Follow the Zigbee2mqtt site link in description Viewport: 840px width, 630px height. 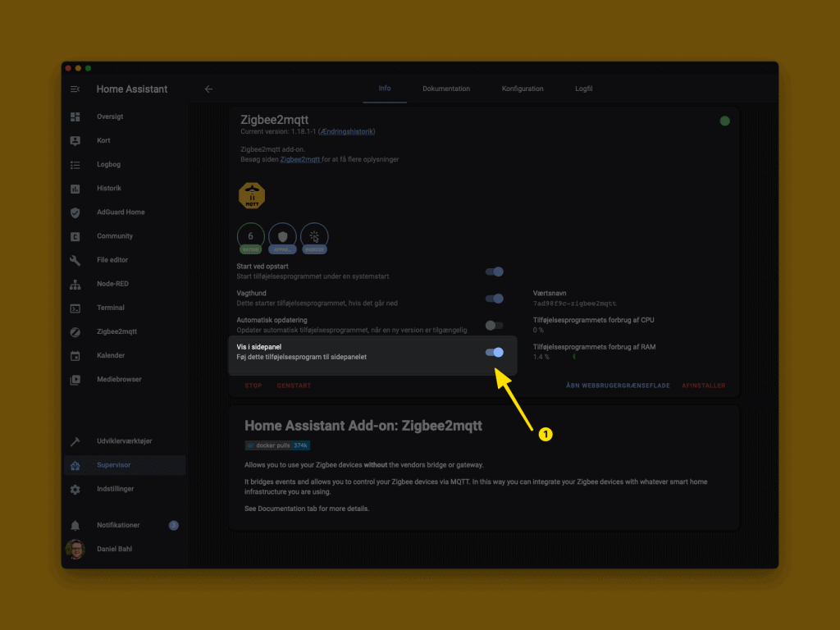pos(300,159)
